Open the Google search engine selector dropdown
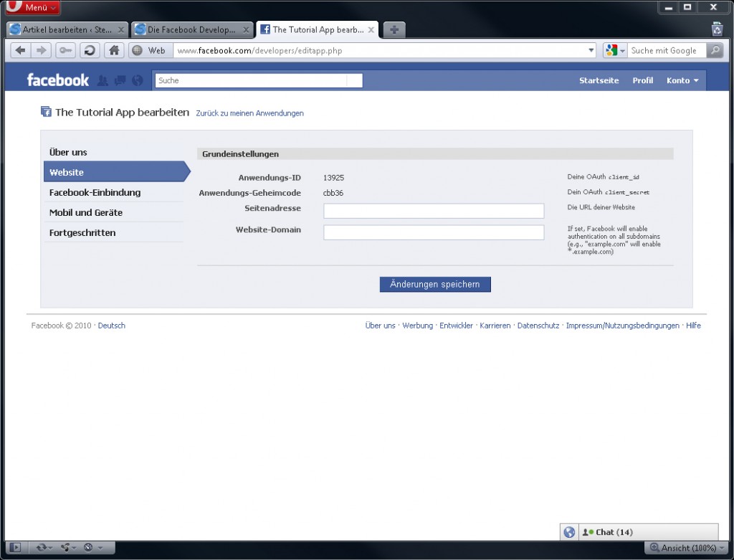 (615, 51)
